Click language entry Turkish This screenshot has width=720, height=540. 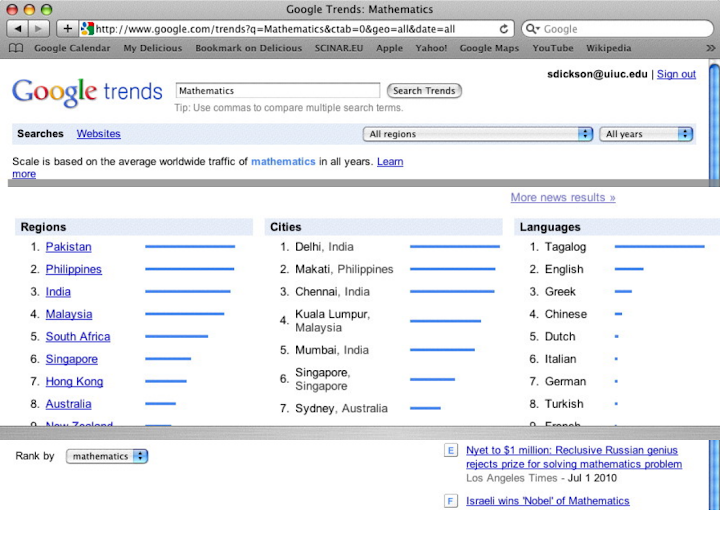point(564,404)
